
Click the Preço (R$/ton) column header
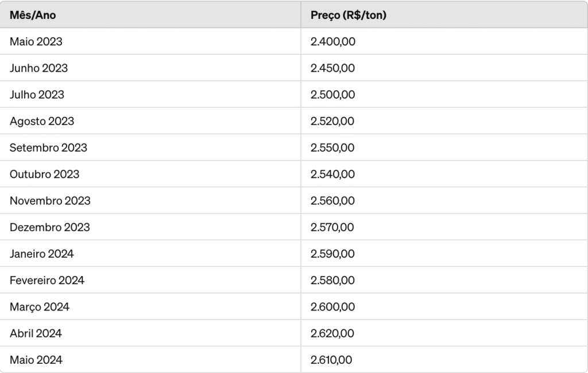(x=349, y=15)
